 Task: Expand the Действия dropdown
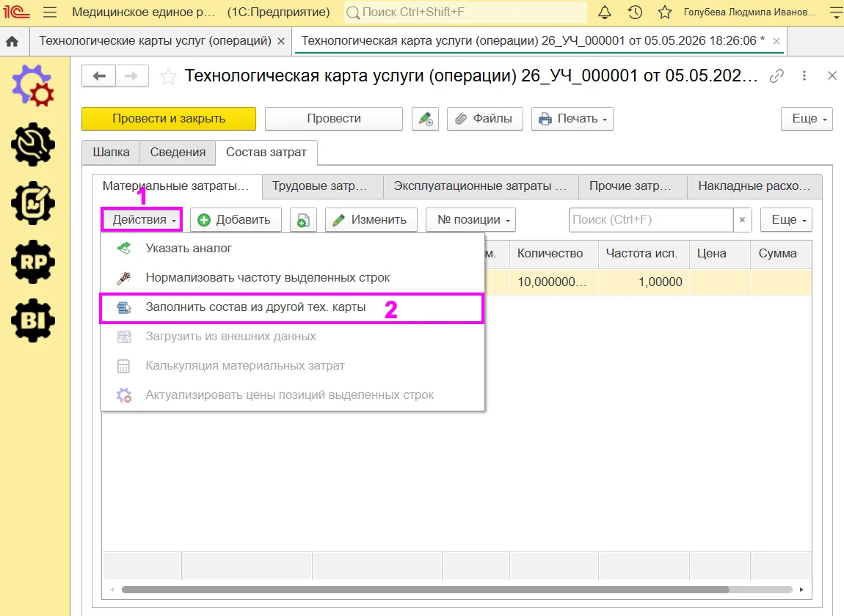[x=142, y=220]
